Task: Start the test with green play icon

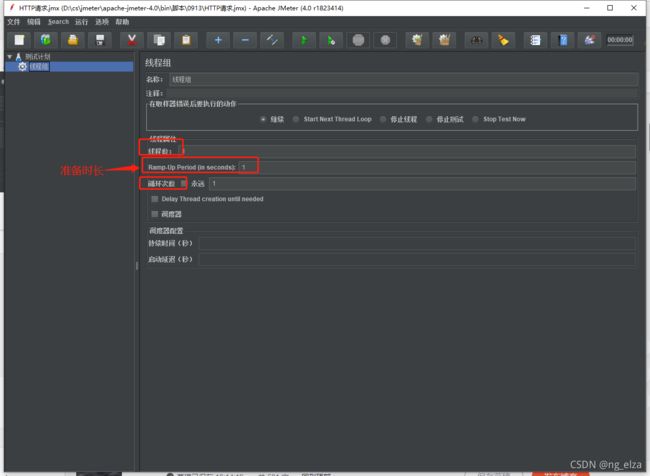Action: (x=304, y=40)
